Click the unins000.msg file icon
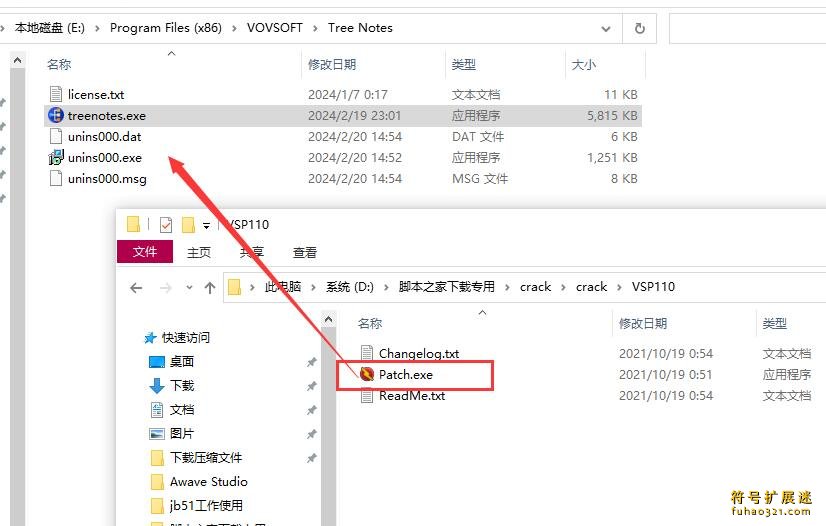 56,178
